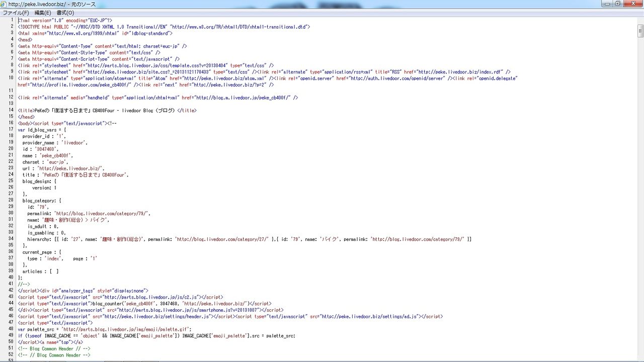Click the DOCTYPE html PUBLIC line
This screenshot has width=644, height=362.
click(164, 27)
